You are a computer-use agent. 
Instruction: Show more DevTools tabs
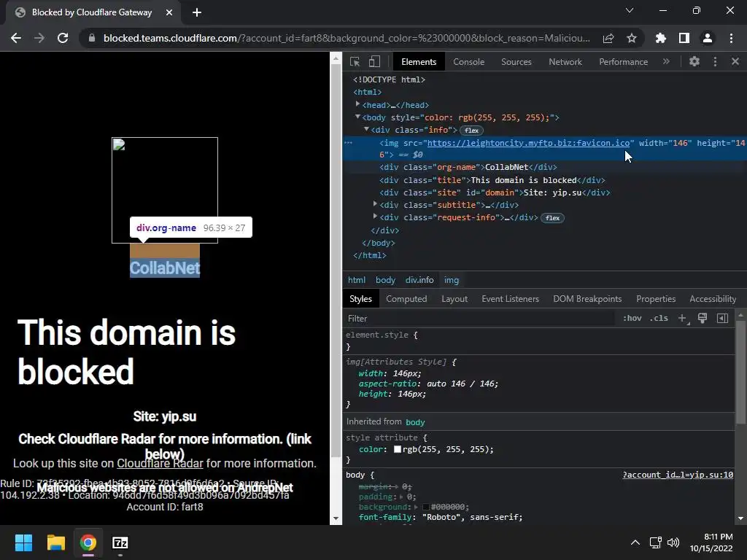(666, 61)
